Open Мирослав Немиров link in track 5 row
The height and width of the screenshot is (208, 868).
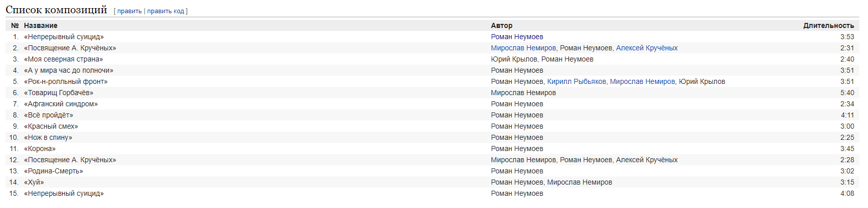pyautogui.click(x=642, y=81)
